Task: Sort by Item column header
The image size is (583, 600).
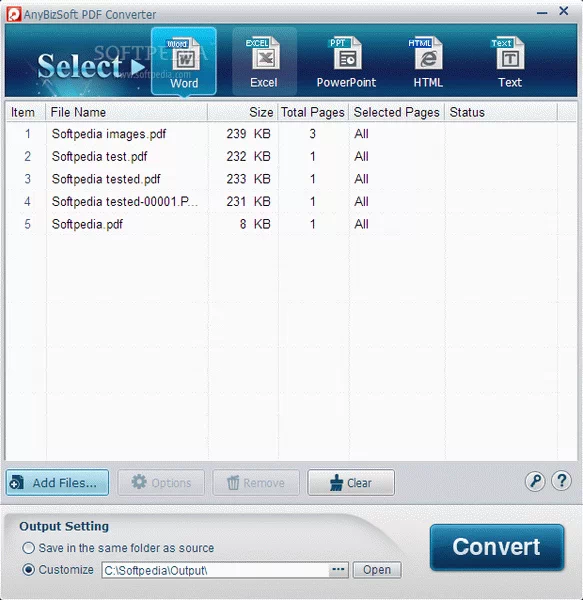Action: [x=26, y=112]
